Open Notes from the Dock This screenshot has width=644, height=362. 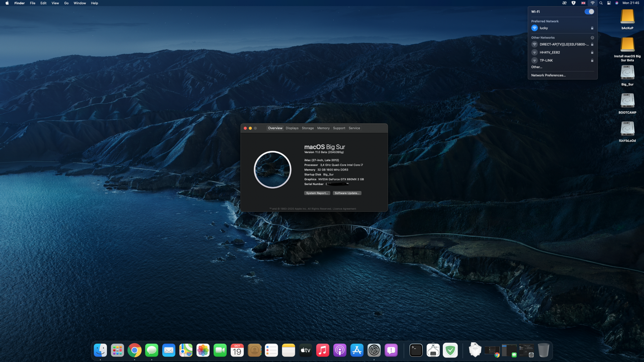point(289,350)
